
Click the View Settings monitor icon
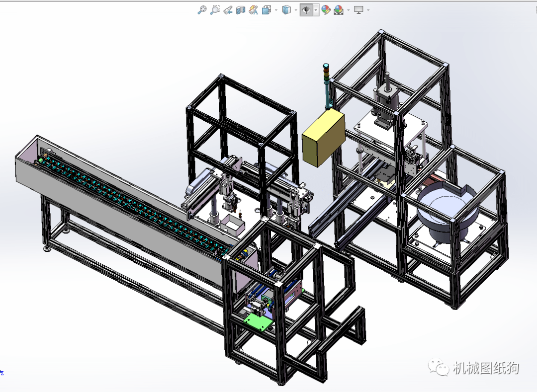point(358,10)
